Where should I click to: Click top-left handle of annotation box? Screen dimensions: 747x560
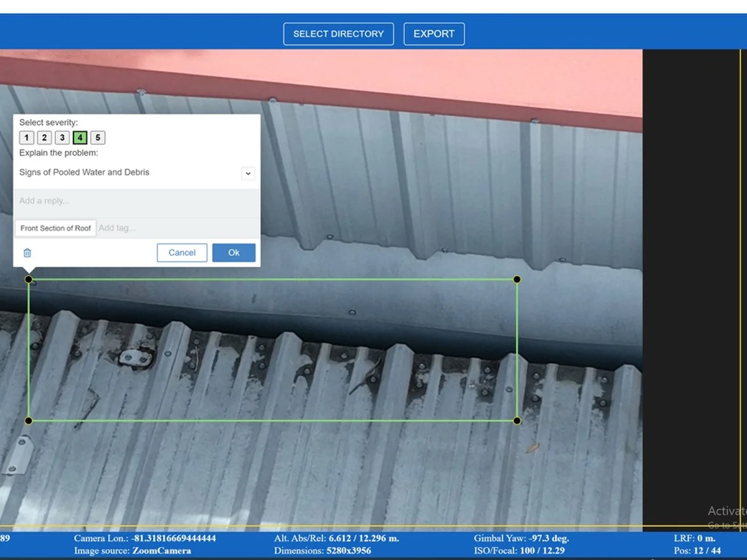click(29, 279)
